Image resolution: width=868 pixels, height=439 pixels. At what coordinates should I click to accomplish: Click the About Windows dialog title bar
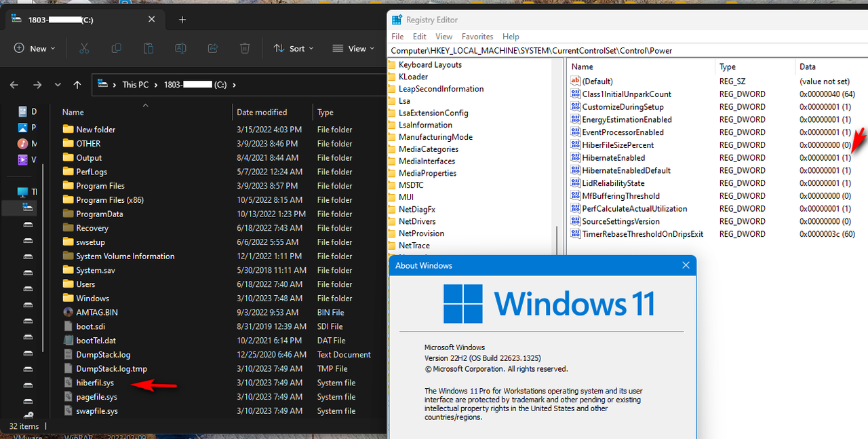[x=542, y=265]
